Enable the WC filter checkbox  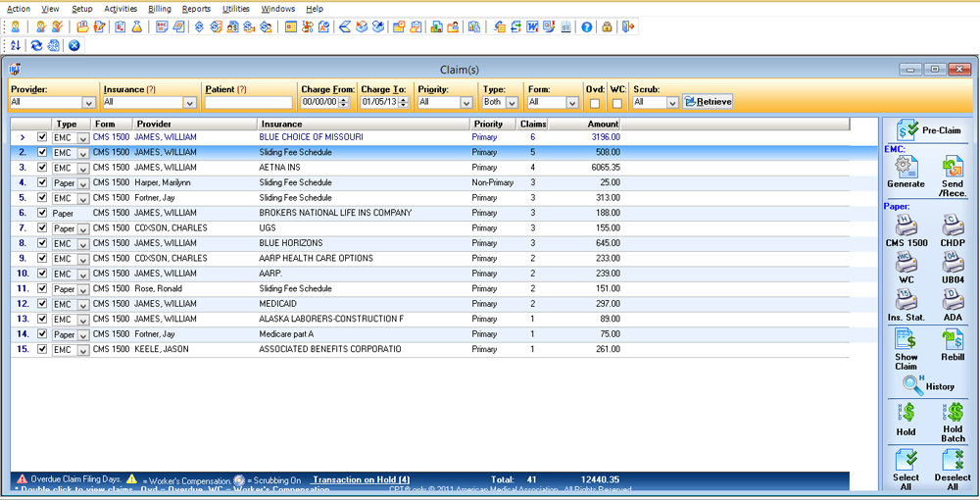click(x=617, y=103)
